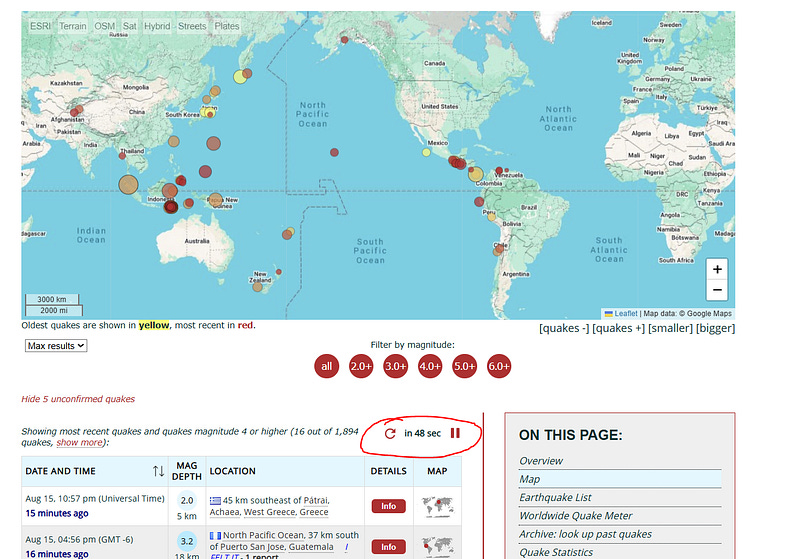800x559 pixels.
Task: Click the magnitude 3.2 badge
Action: [x=187, y=541]
